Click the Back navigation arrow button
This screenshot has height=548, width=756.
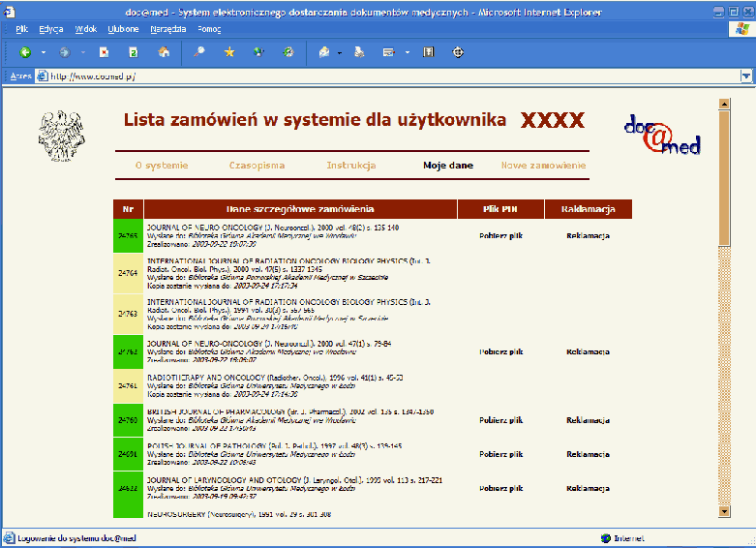24,52
